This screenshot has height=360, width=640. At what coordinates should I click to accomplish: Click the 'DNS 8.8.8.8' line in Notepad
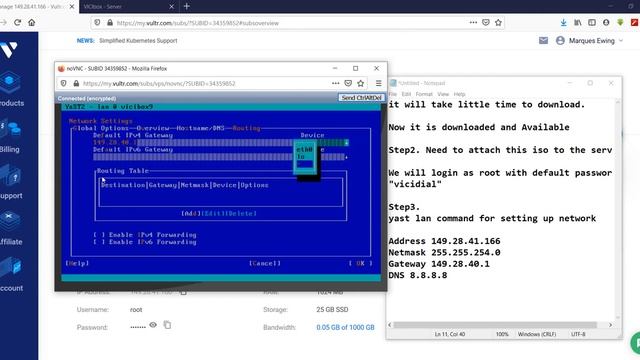click(x=418, y=276)
